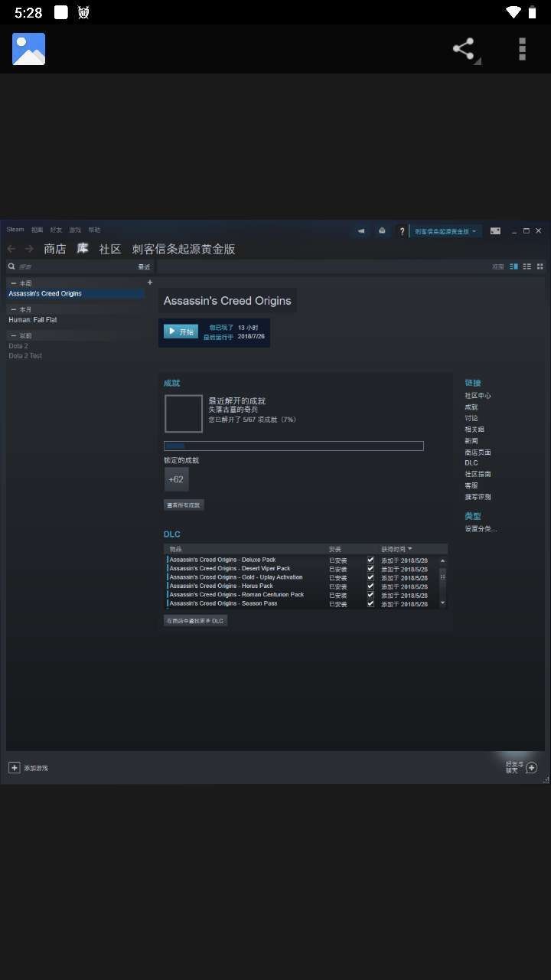The width and height of the screenshot is (551, 980).
Task: Click the Steam announcements megaphone icon
Action: click(361, 230)
